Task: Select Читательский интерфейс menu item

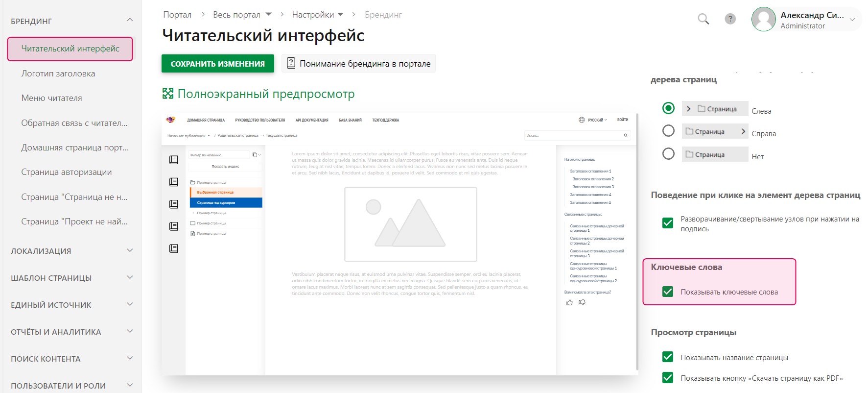Action: coord(70,49)
